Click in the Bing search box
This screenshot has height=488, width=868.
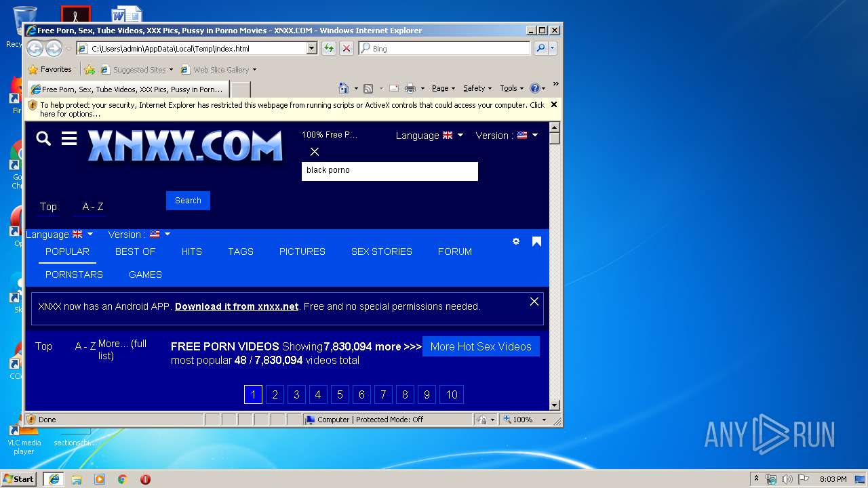pos(445,48)
